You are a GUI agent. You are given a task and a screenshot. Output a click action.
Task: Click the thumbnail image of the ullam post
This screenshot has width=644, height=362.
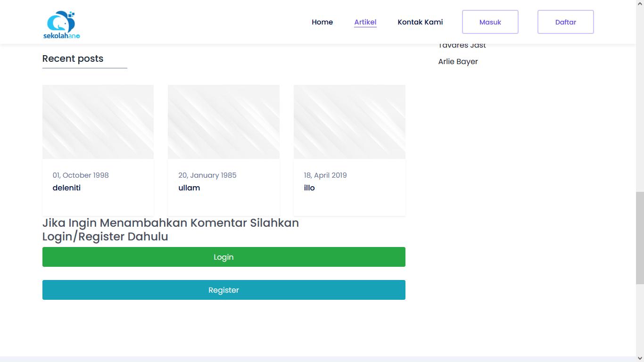click(x=223, y=122)
